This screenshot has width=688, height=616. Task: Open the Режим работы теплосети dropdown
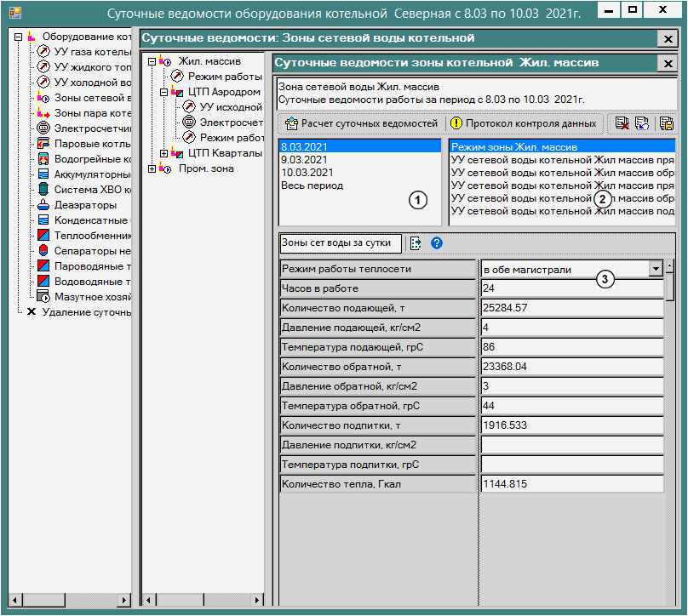655,269
